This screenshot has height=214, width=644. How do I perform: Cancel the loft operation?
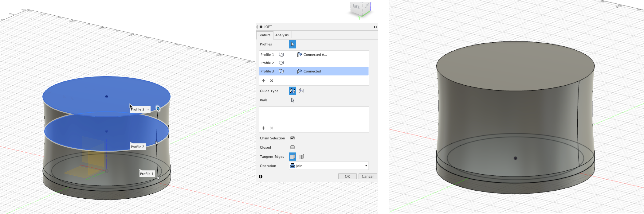(367, 177)
